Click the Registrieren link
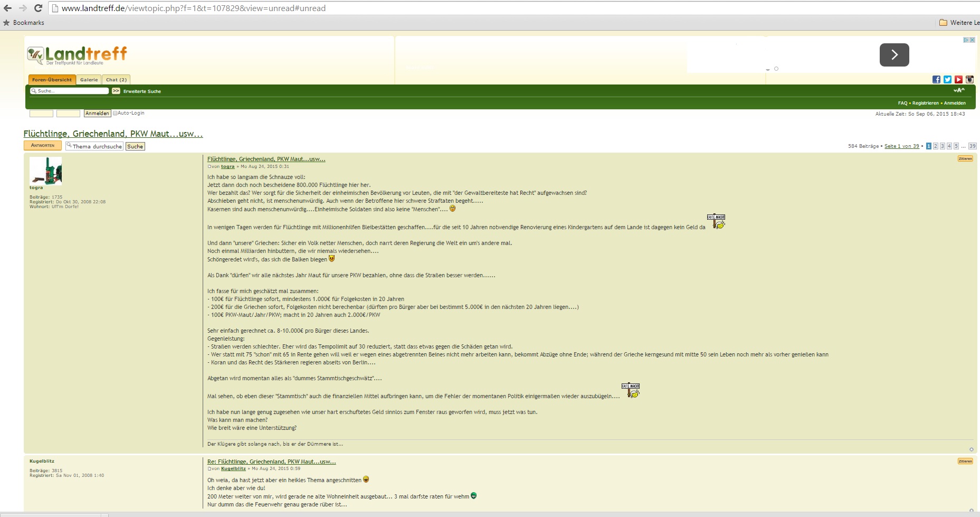This screenshot has height=517, width=980. click(x=925, y=103)
